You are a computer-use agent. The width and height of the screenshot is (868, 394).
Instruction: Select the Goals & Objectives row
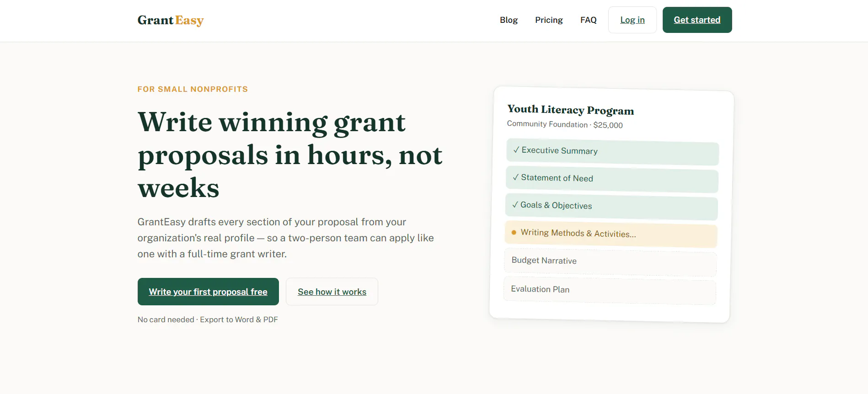pyautogui.click(x=611, y=207)
